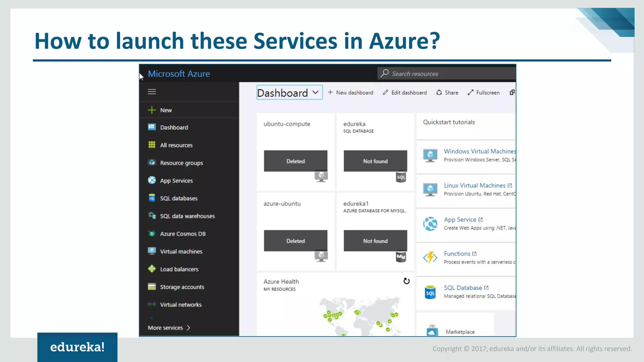Go to App Services in sidebar
The width and height of the screenshot is (644, 362).
[189, 180]
